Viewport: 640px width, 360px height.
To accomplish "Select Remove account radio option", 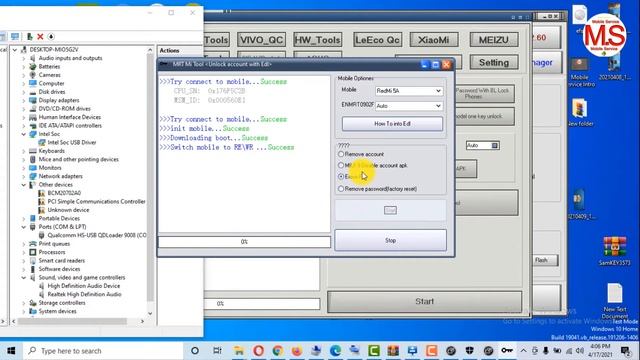I will coord(341,154).
